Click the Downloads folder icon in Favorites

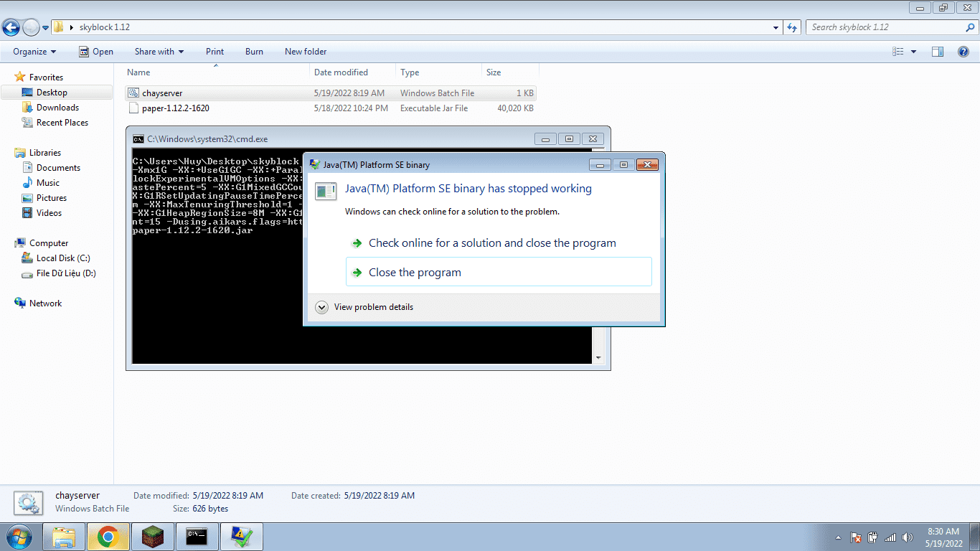pyautogui.click(x=27, y=108)
